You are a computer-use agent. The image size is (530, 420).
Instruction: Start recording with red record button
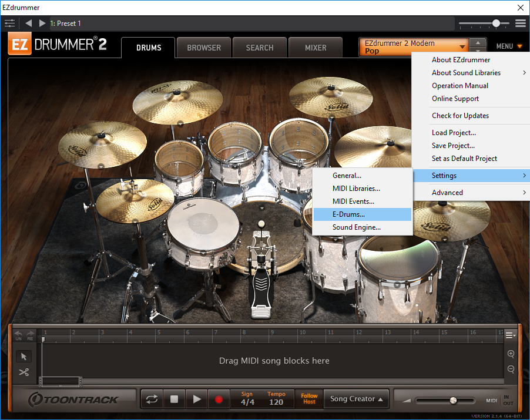pyautogui.click(x=219, y=399)
